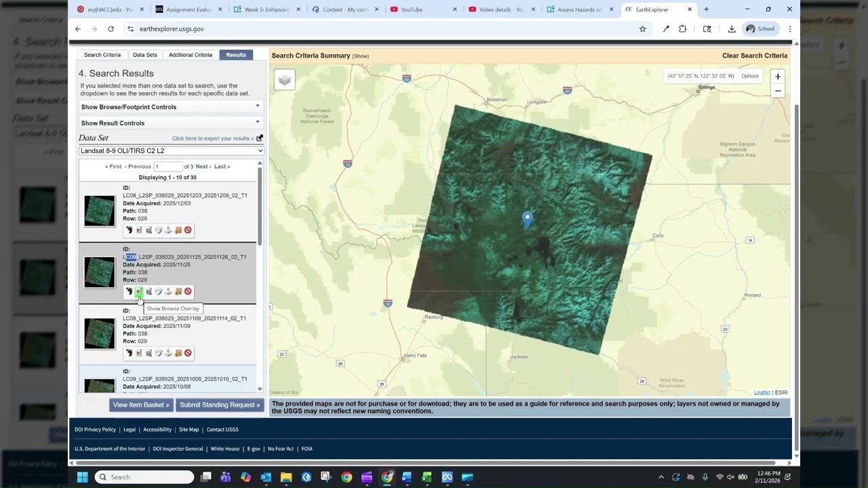Viewport: 868px width, 488px height.
Task: Show footprint for the 2025/12/03 scene
Action: [129, 230]
